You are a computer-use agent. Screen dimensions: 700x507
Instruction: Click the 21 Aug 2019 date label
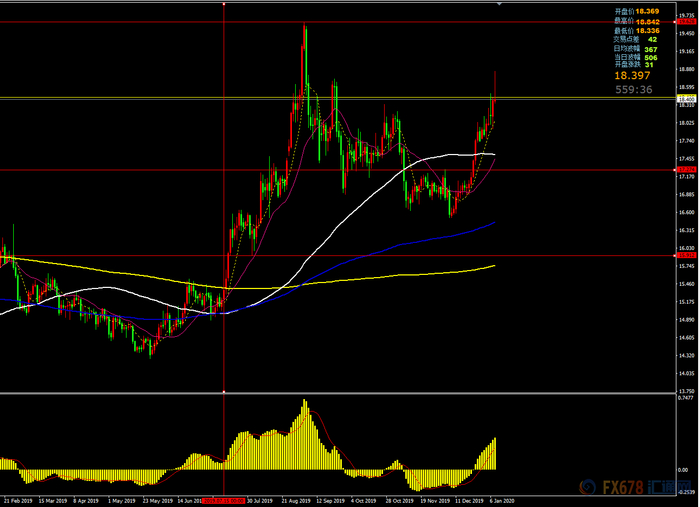296,501
